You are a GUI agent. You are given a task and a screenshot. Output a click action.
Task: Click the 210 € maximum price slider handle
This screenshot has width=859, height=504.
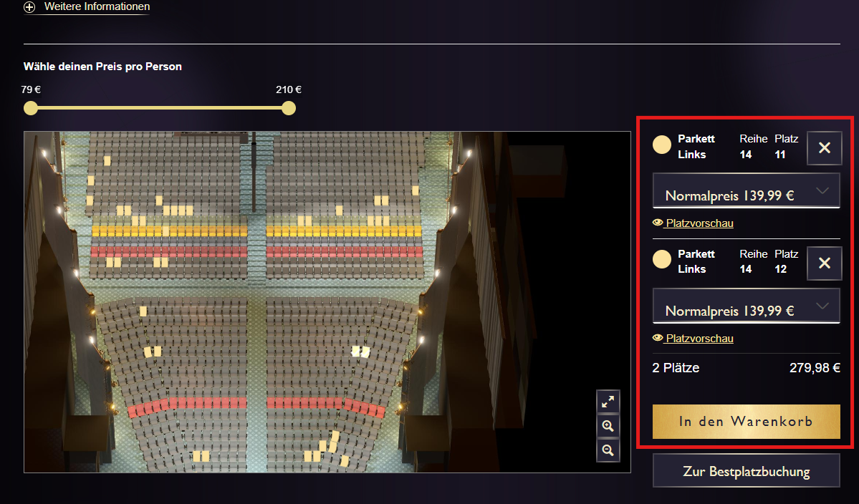pyautogui.click(x=289, y=108)
